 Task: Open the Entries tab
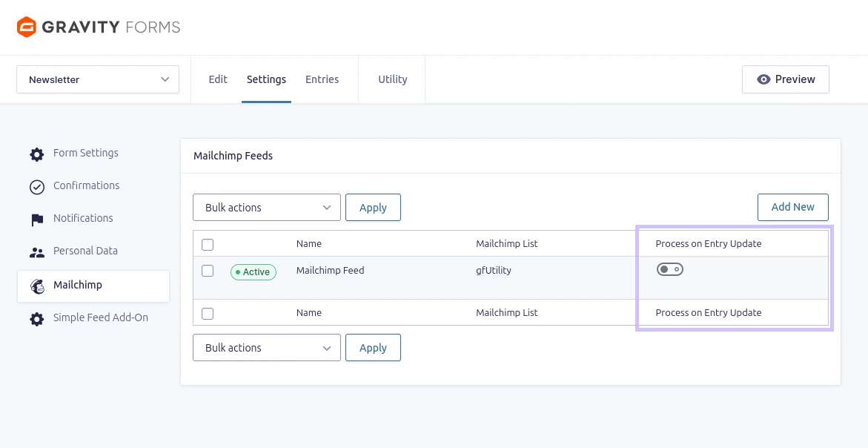click(322, 79)
